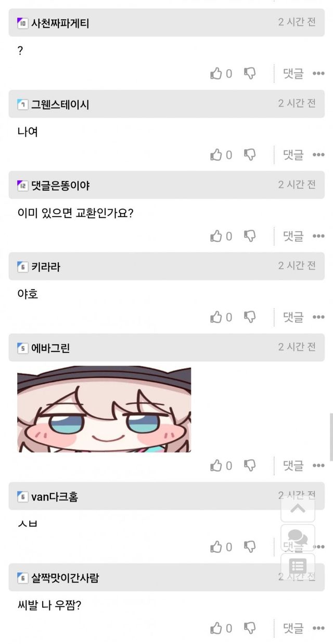Dislike the comment by 그웬스테이시
Image resolution: width=333 pixels, height=644 pixels.
point(250,154)
